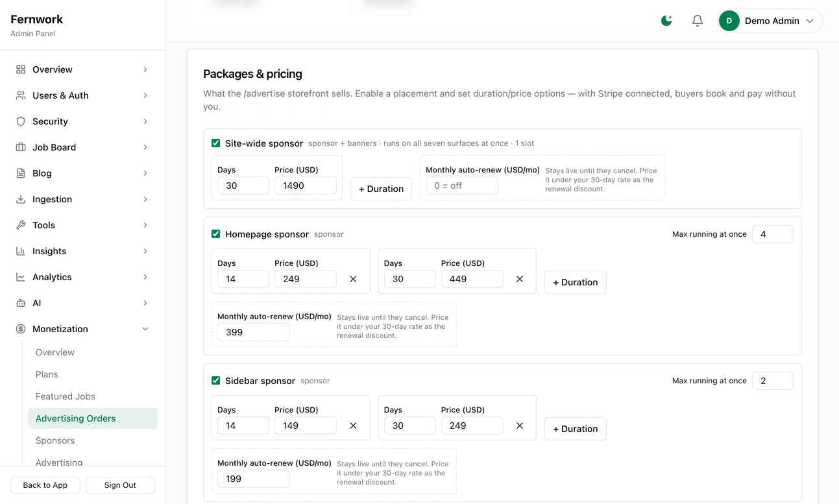
Task: Click the Tools wrench icon
Action: click(21, 225)
